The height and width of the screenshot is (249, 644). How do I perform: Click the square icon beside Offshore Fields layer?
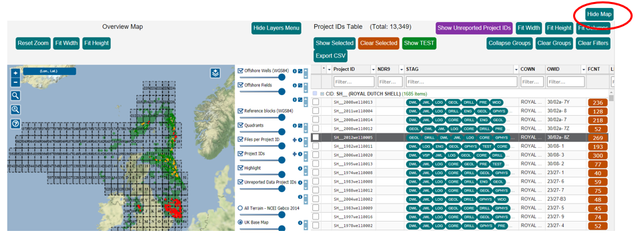pyautogui.click(x=300, y=85)
